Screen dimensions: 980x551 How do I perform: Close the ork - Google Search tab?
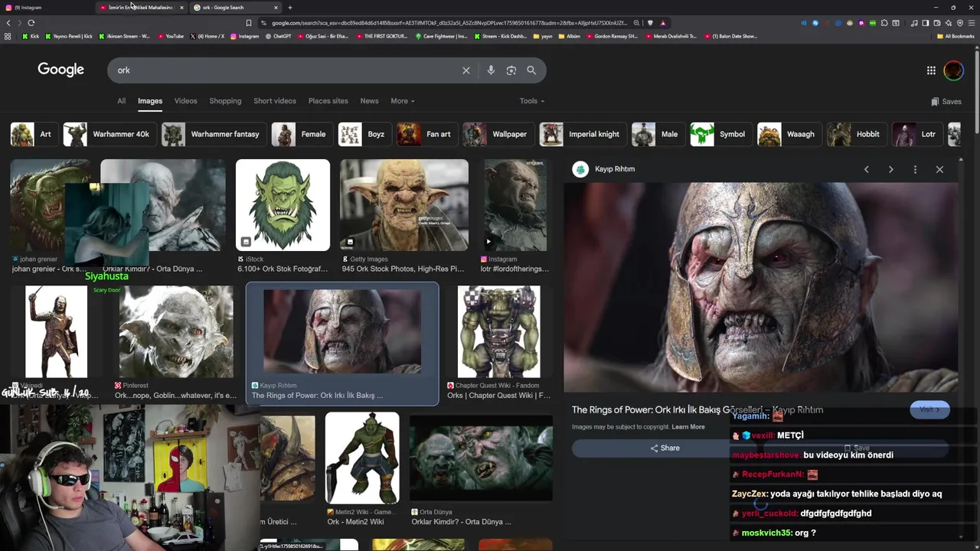point(276,8)
